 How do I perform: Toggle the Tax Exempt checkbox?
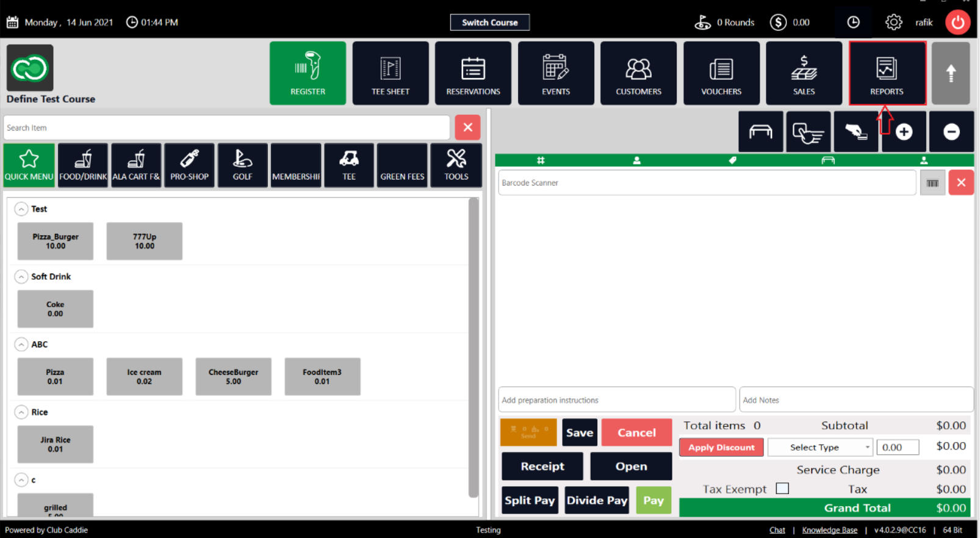pyautogui.click(x=782, y=489)
